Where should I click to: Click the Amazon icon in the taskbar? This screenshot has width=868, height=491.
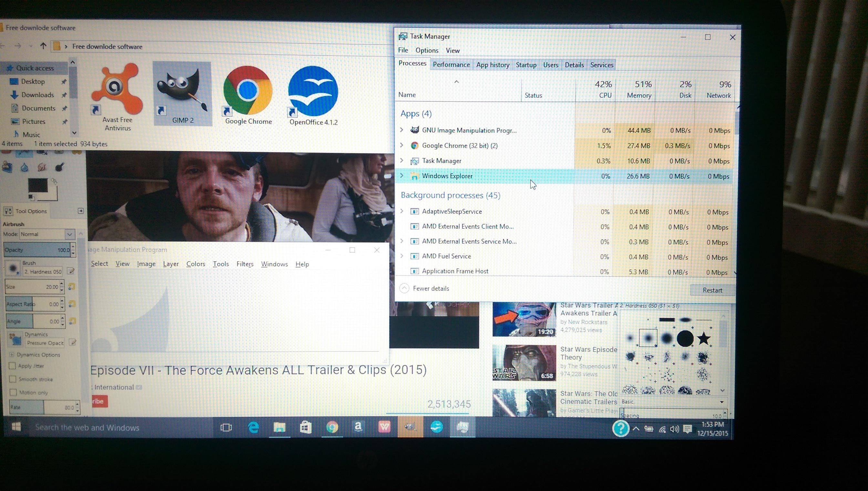(x=358, y=427)
